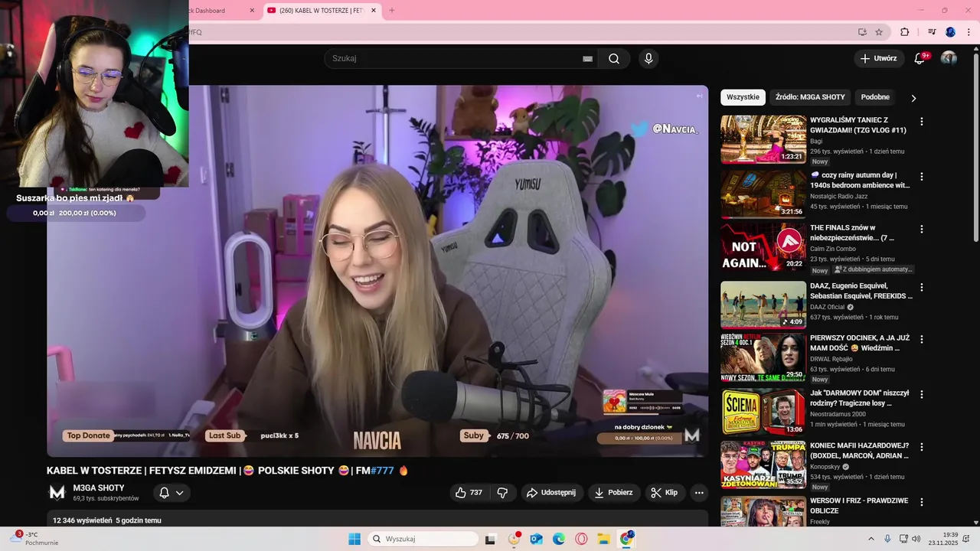Open Opera browser from taskbar
The width and height of the screenshot is (980, 551).
581,539
